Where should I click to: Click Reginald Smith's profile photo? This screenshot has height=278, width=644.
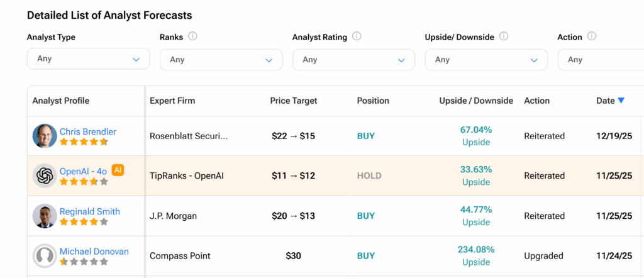[x=45, y=216]
